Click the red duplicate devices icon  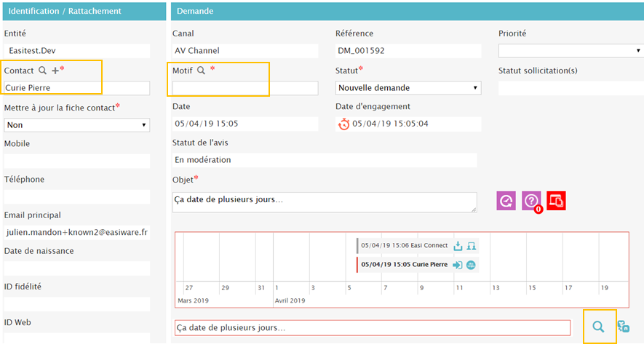556,201
